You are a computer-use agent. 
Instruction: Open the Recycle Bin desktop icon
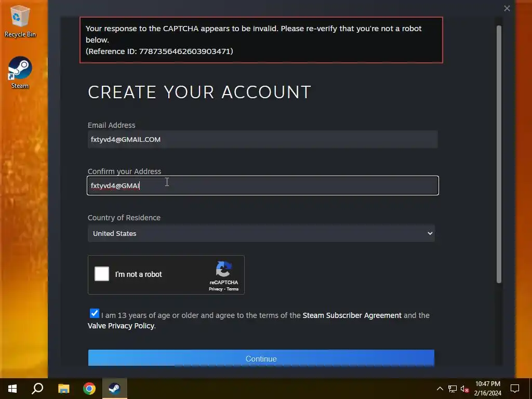click(20, 21)
